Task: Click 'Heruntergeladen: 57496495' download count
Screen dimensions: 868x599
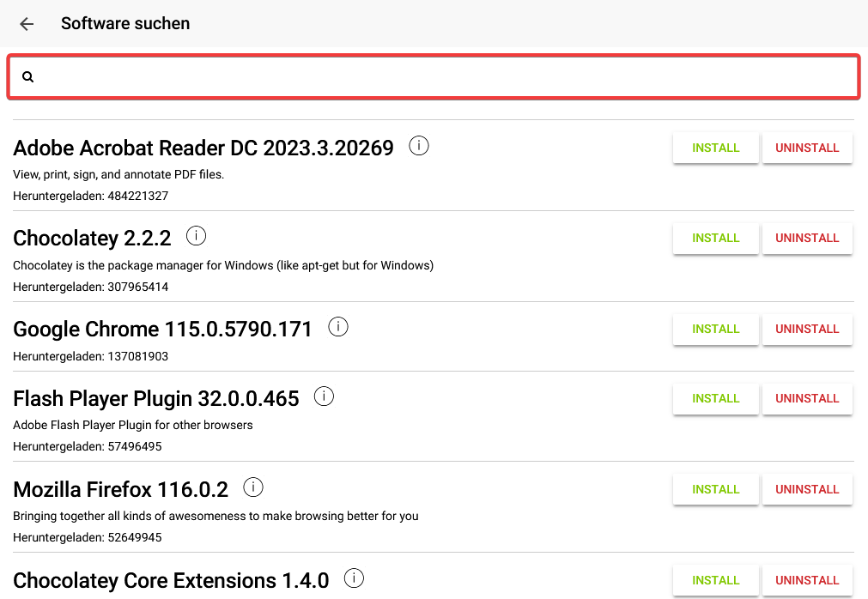Action: click(x=88, y=447)
